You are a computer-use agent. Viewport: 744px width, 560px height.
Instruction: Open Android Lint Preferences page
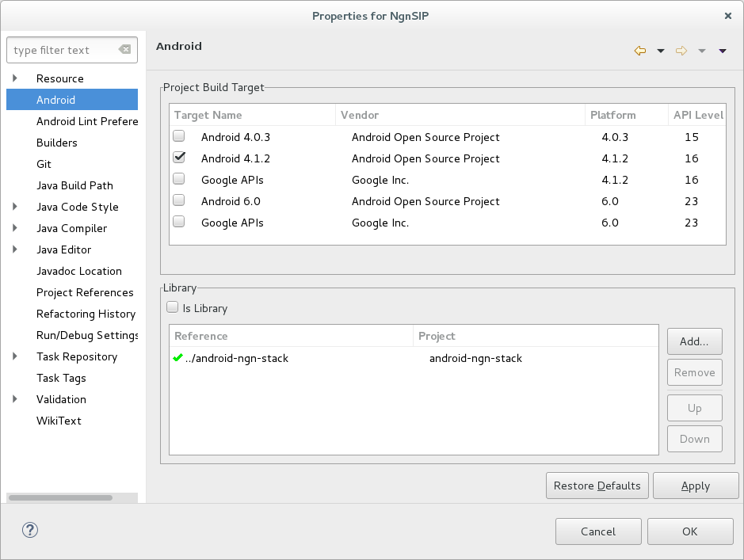[x=87, y=121]
